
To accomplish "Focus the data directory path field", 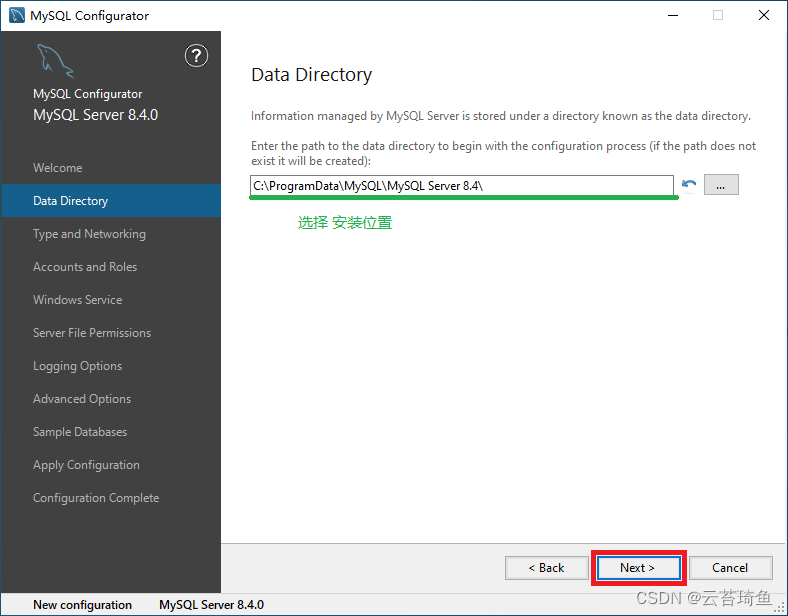I will click(x=461, y=185).
